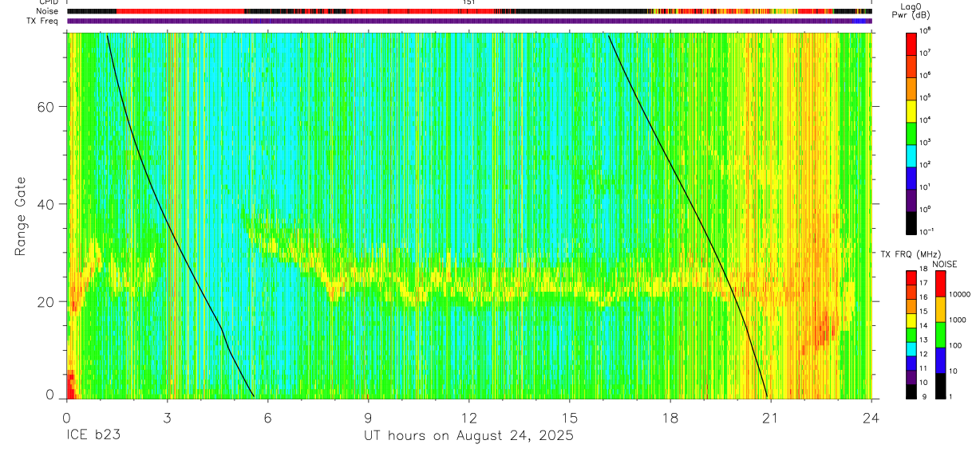Click the green band of NOISE colorbar
This screenshot has width=980, height=452.
point(940,334)
